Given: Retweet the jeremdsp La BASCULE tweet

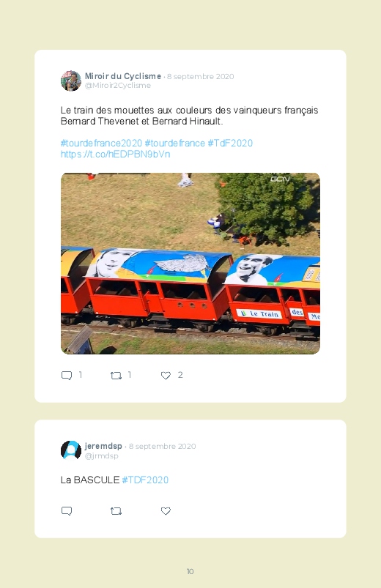Looking at the screenshot, I should tap(116, 511).
